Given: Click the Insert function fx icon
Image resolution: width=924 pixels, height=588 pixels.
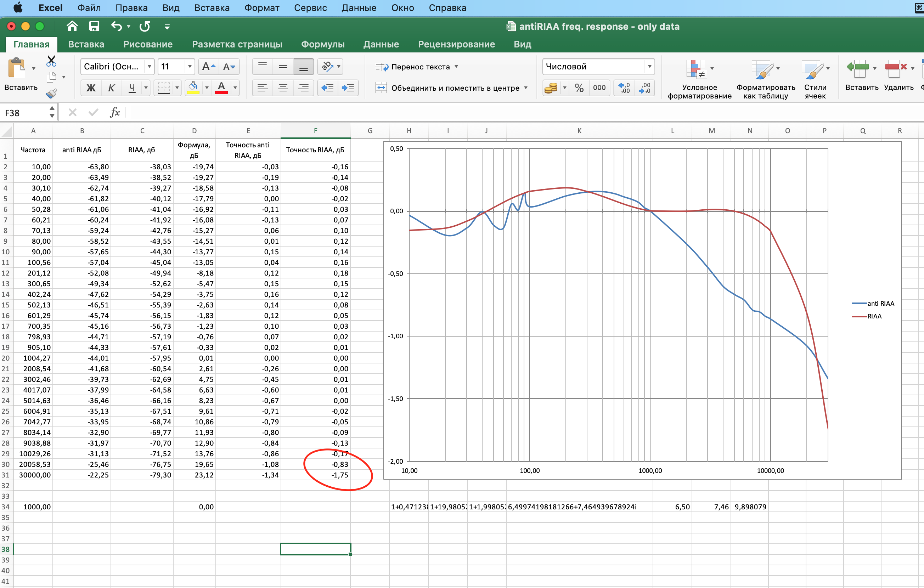Looking at the screenshot, I should pos(115,112).
